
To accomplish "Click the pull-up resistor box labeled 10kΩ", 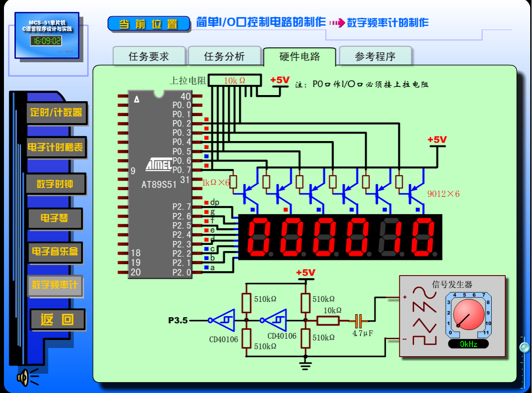I will point(234,80).
